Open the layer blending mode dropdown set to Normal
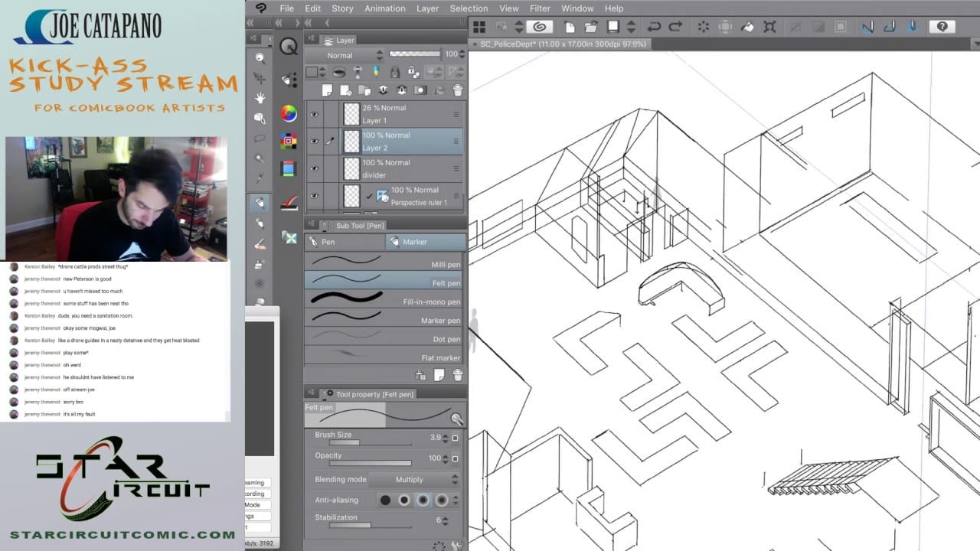 (x=345, y=55)
